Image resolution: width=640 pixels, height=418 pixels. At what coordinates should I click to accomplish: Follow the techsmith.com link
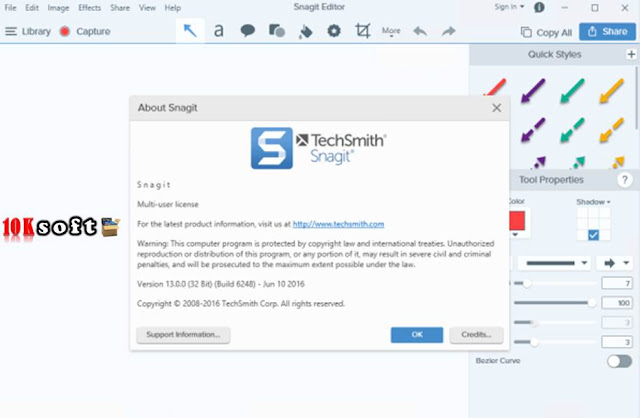coord(338,224)
